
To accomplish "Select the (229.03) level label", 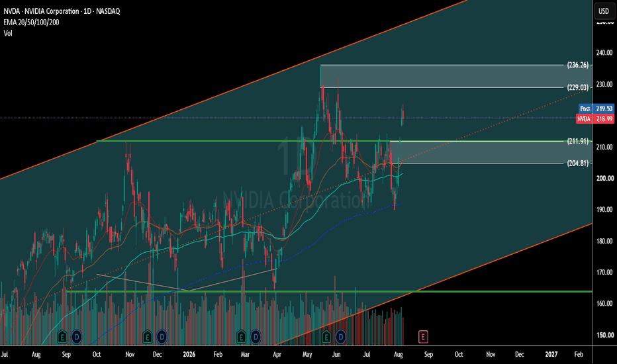I will pyautogui.click(x=578, y=87).
